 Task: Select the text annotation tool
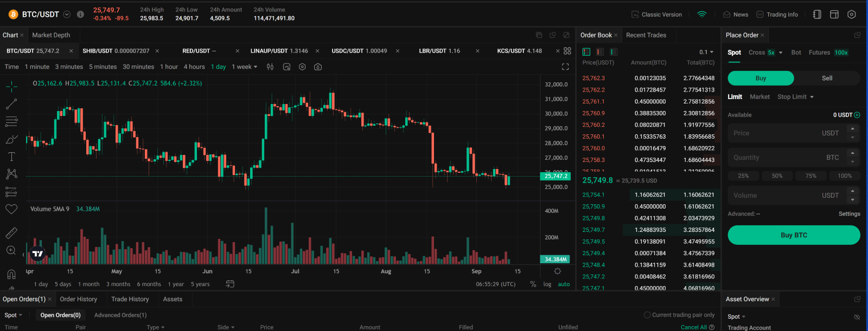(11, 157)
